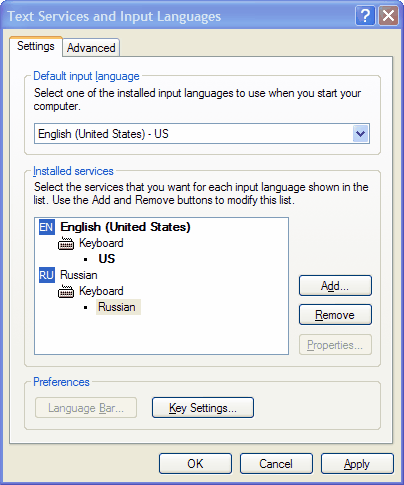
Task: Select the Russian language tree node
Action: coord(79,275)
